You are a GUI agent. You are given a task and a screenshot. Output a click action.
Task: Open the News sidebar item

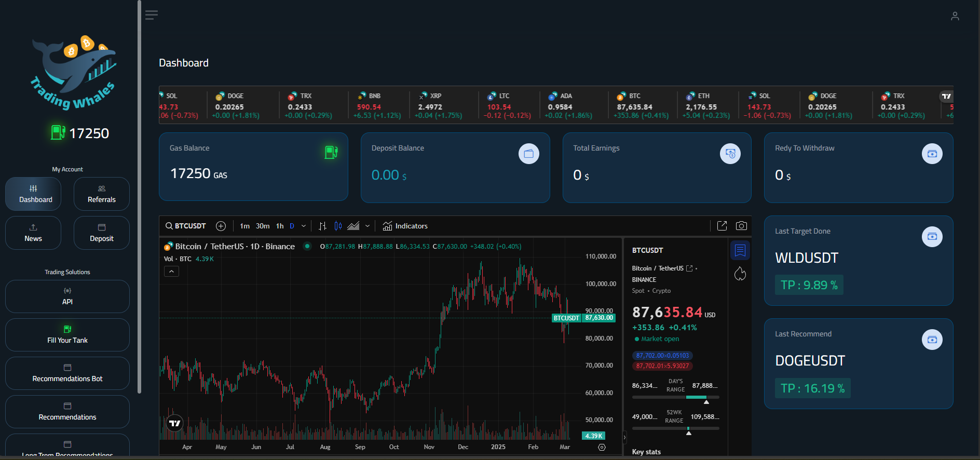[33, 233]
